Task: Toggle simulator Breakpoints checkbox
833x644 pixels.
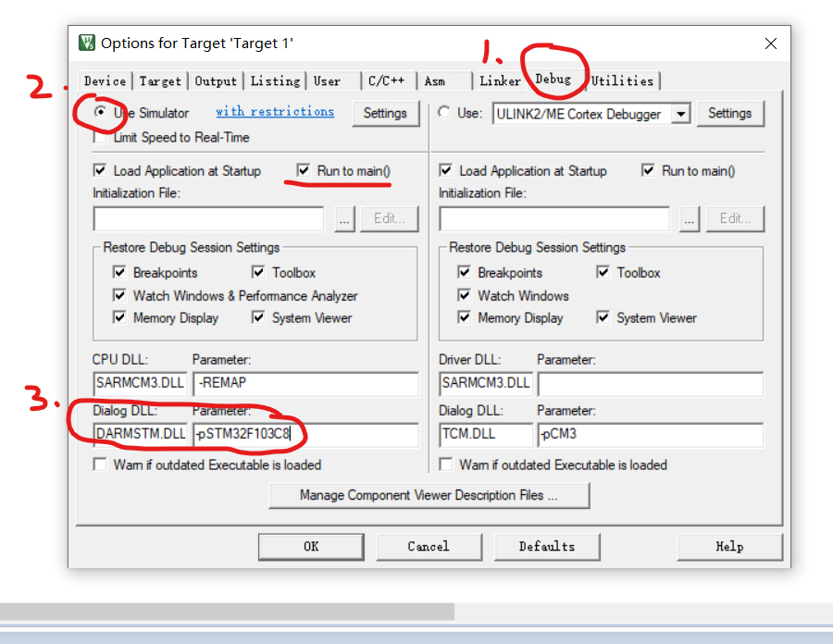Action: click(119, 272)
